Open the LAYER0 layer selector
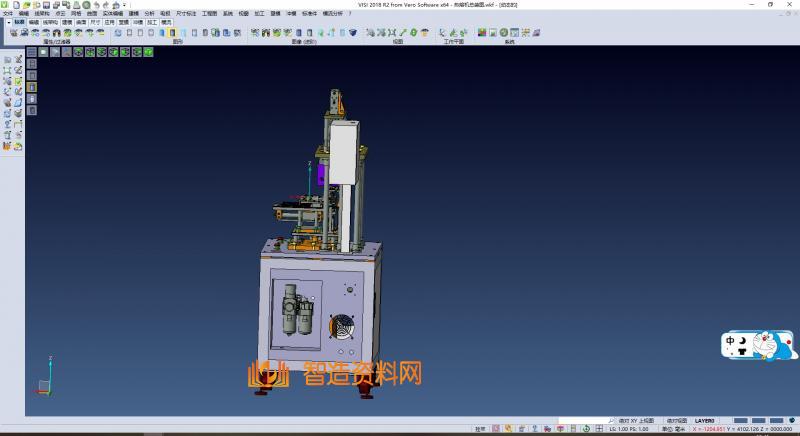Viewport: 800px width, 436px height. click(706, 420)
